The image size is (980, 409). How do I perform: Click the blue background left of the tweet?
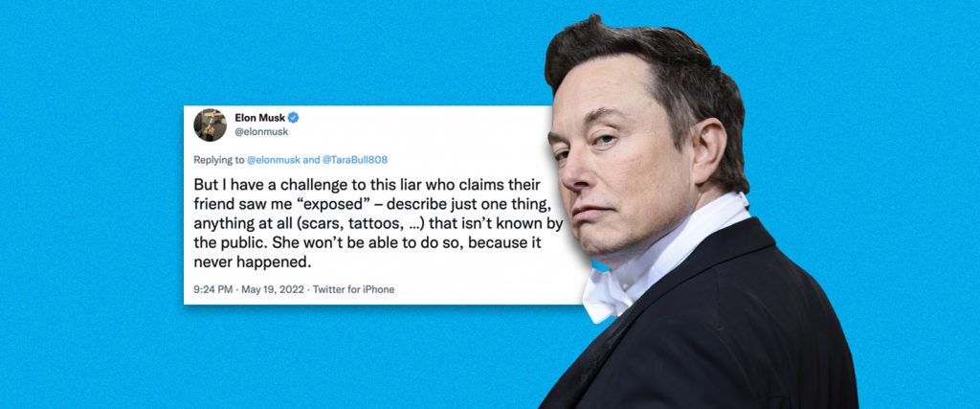[94, 206]
